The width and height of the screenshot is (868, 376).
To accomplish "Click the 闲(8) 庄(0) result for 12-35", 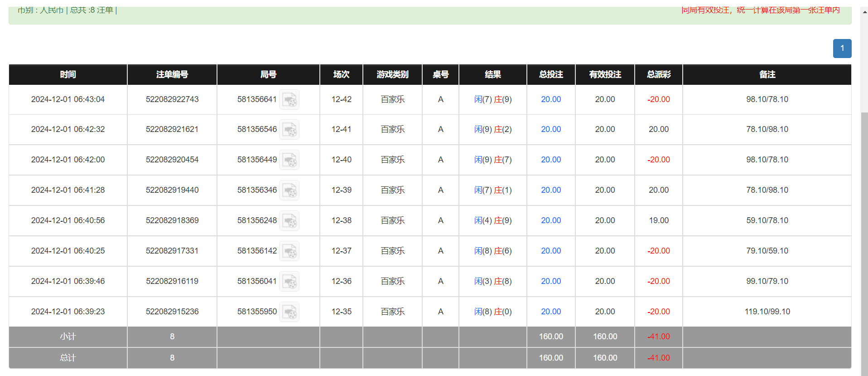I will 492,312.
